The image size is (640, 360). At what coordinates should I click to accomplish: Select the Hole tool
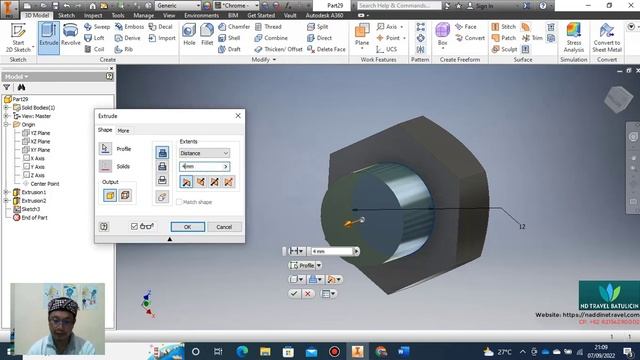[189, 35]
